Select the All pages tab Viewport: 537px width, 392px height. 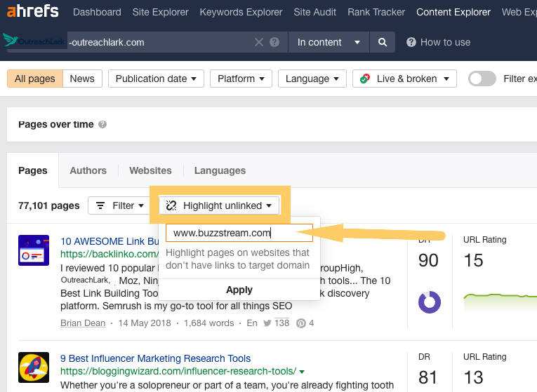[35, 79]
